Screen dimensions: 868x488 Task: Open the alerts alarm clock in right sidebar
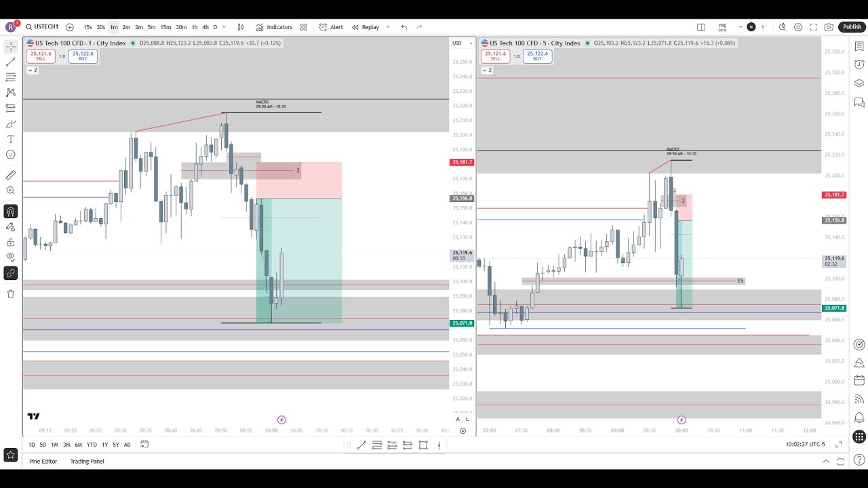(859, 64)
